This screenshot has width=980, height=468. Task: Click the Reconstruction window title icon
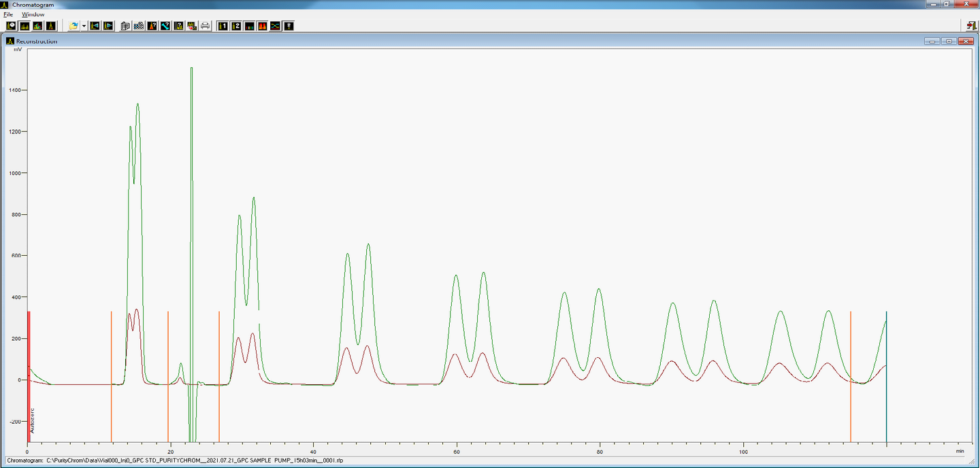pyautogui.click(x=10, y=41)
